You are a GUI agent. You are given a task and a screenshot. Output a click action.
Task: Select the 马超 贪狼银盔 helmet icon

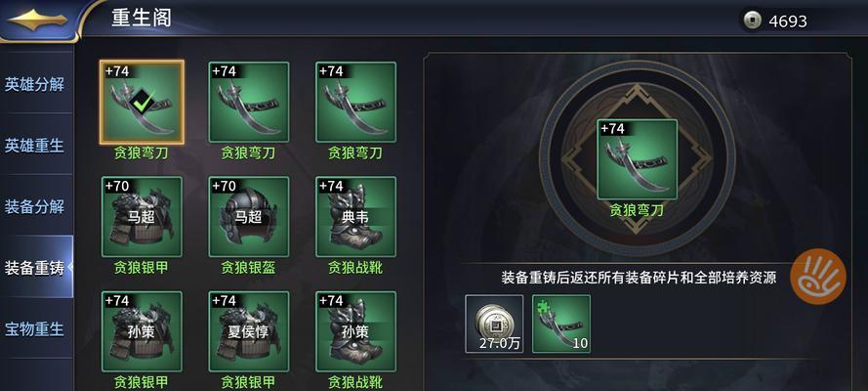point(249,217)
